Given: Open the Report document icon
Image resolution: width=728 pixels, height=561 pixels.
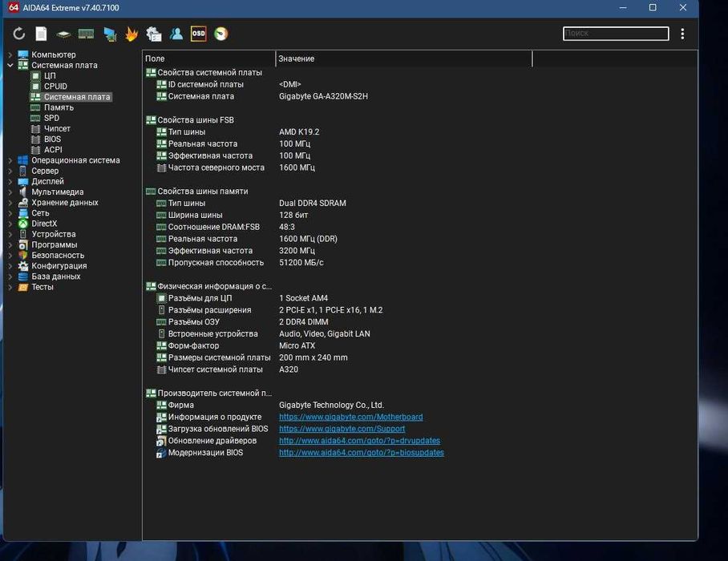Looking at the screenshot, I should point(42,34).
